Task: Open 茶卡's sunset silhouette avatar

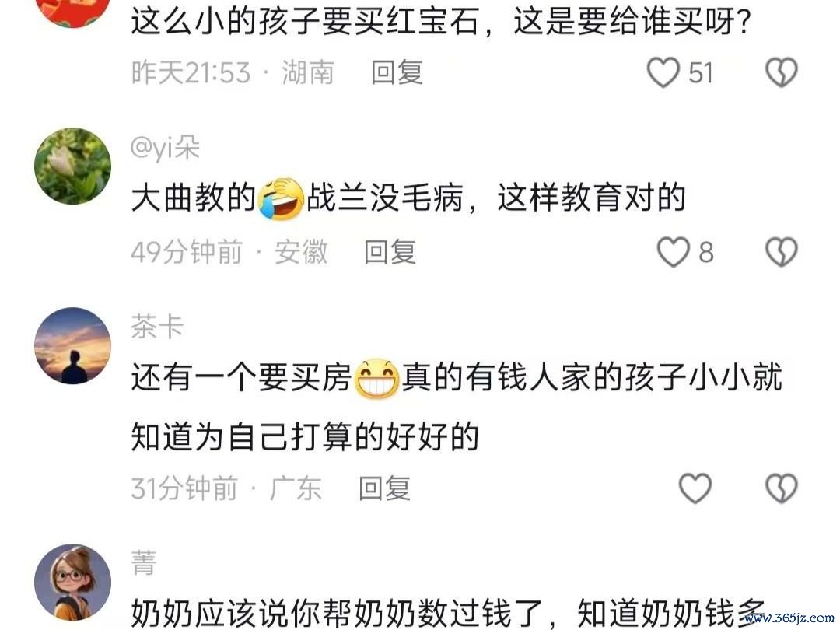Action: point(73,345)
